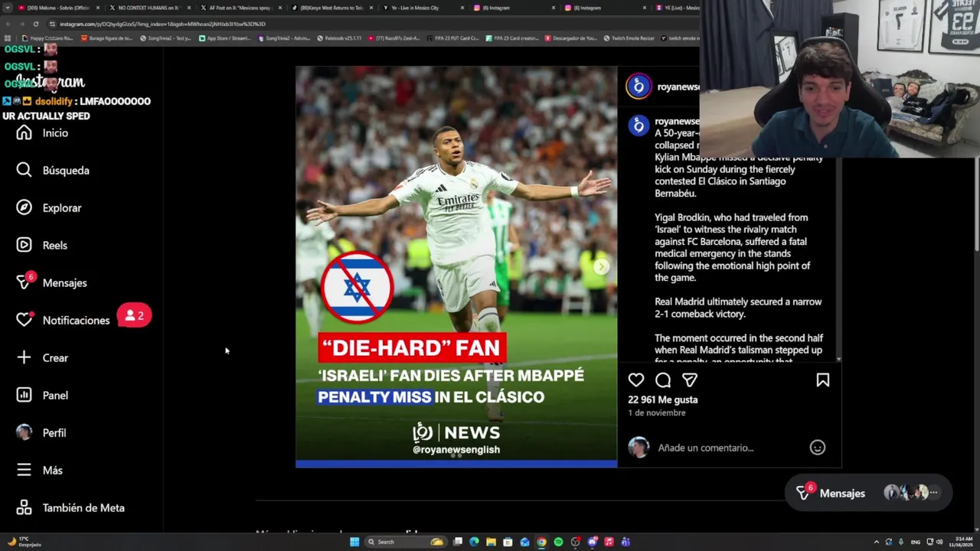This screenshot has width=980, height=551.
Task: Switch to AF Post on X tab
Action: (240, 8)
